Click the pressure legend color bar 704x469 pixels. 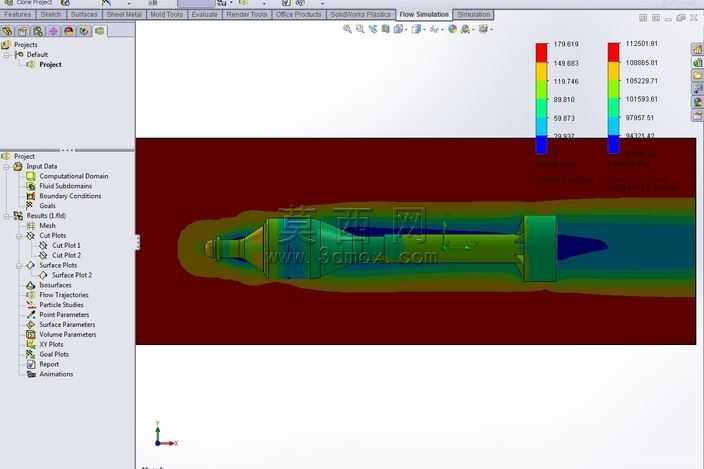coord(614,98)
